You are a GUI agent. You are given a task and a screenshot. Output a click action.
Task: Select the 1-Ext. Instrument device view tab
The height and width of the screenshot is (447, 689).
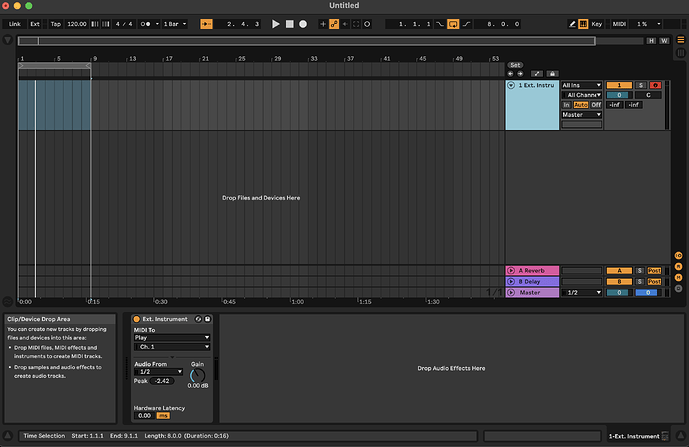[x=634, y=436]
